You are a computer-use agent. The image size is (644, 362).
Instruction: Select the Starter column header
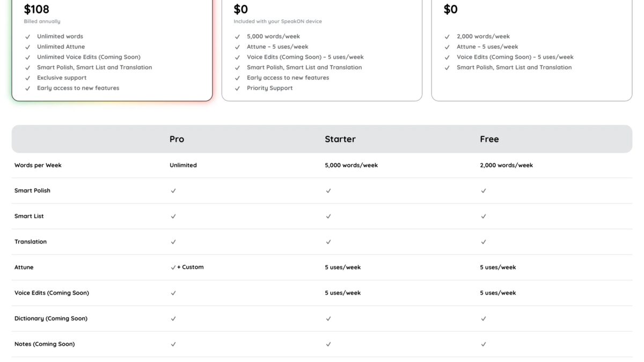(340, 139)
